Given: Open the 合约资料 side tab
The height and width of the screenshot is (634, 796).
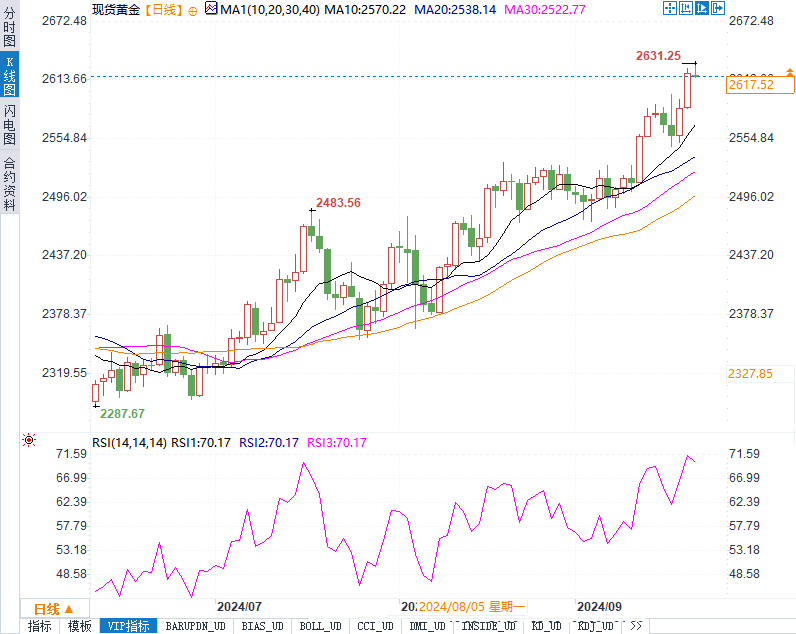Looking at the screenshot, I should (9, 183).
